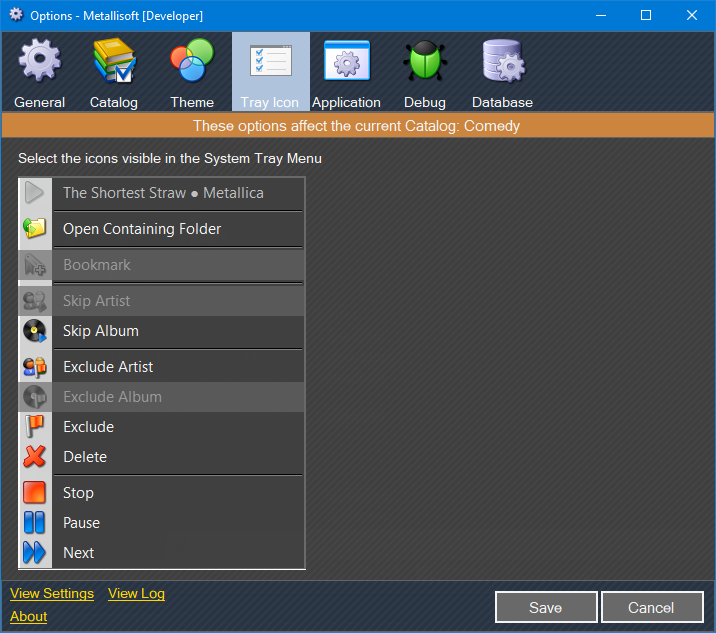This screenshot has height=633, width=716.
Task: Open the Theme settings tab
Action: point(192,72)
